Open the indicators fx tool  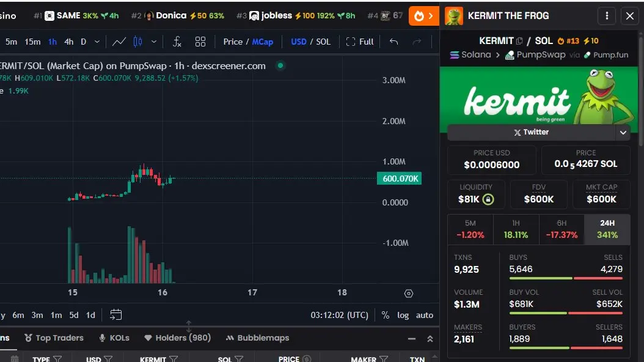pyautogui.click(x=177, y=42)
